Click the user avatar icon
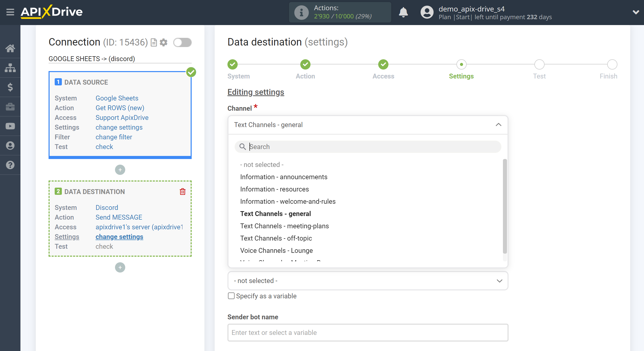 click(x=427, y=12)
